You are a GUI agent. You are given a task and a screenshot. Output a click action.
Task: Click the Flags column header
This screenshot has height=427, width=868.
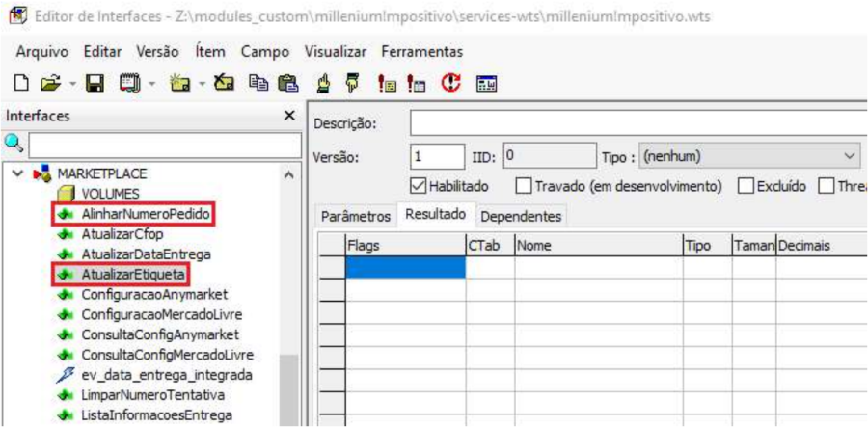point(406,246)
